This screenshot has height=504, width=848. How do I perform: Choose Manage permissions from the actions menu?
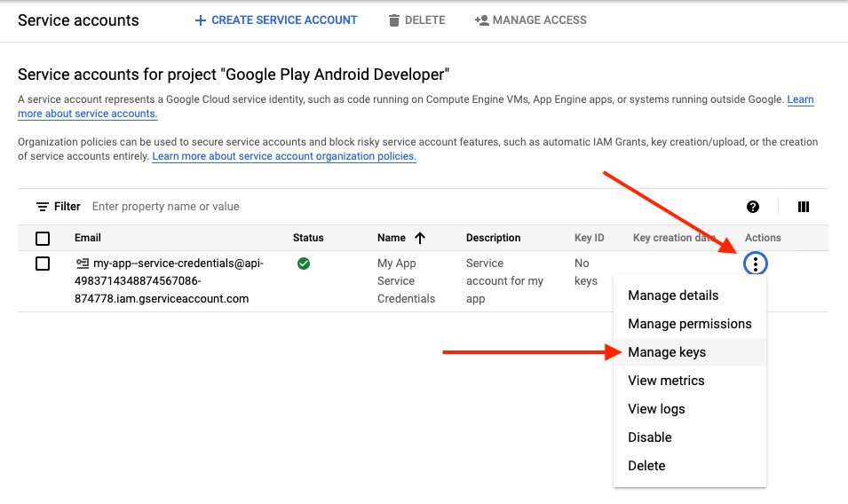[x=690, y=324]
